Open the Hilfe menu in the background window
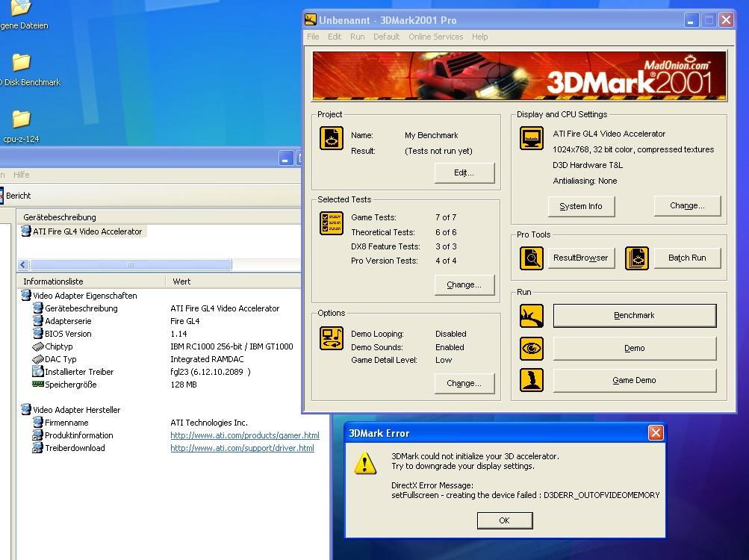Image resolution: width=749 pixels, height=560 pixels. 21,175
